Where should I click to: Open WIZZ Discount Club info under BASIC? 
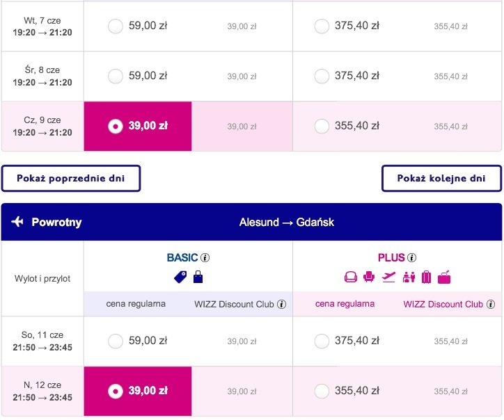(x=281, y=304)
